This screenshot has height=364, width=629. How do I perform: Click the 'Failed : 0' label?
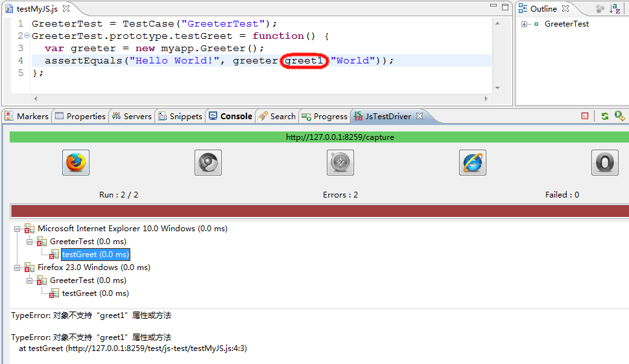(x=562, y=195)
